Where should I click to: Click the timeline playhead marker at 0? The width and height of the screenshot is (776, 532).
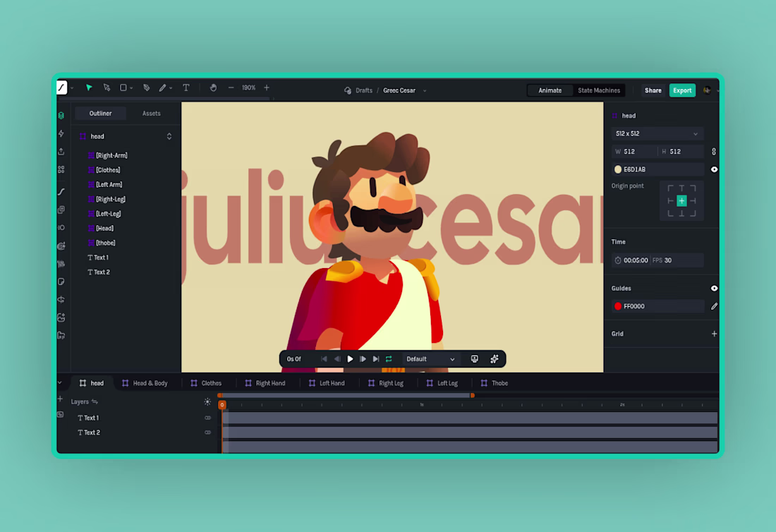tap(222, 405)
